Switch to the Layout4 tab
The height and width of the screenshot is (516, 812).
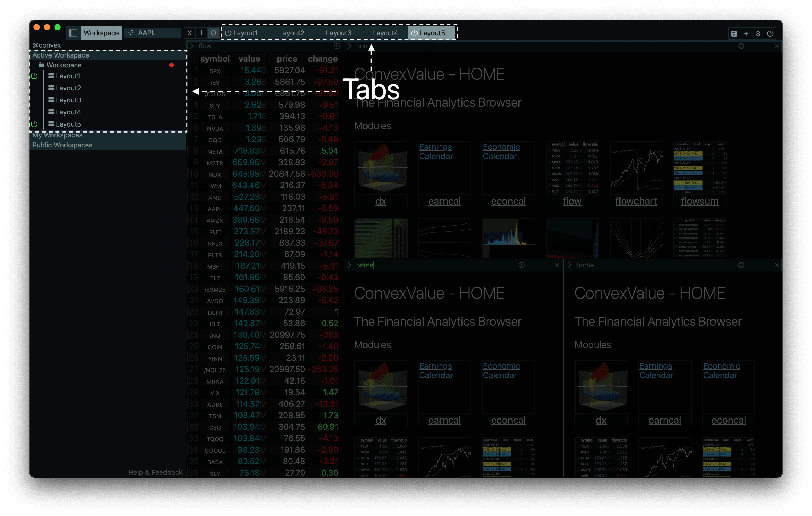tap(385, 33)
